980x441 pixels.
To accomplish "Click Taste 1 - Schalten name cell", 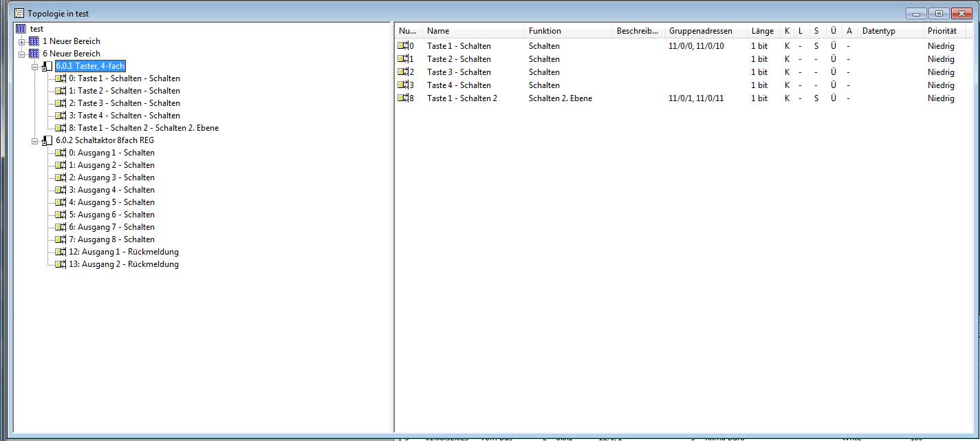I will coord(459,46).
